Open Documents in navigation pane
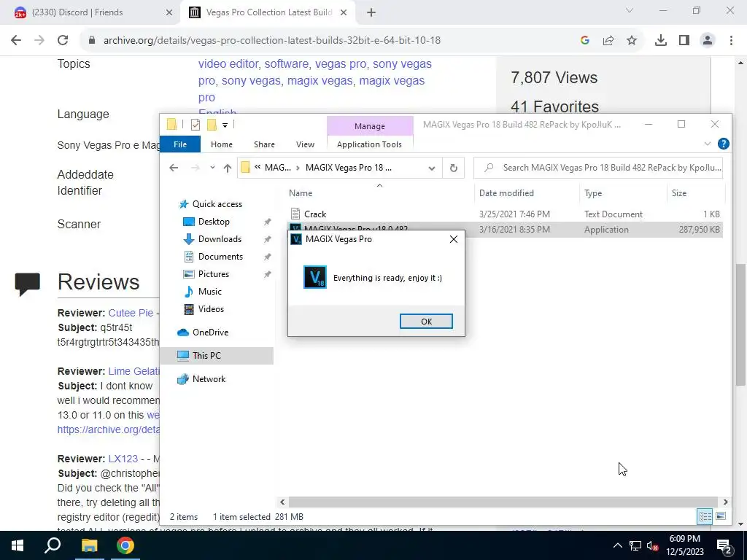Image resolution: width=747 pixels, height=560 pixels. pyautogui.click(x=220, y=257)
